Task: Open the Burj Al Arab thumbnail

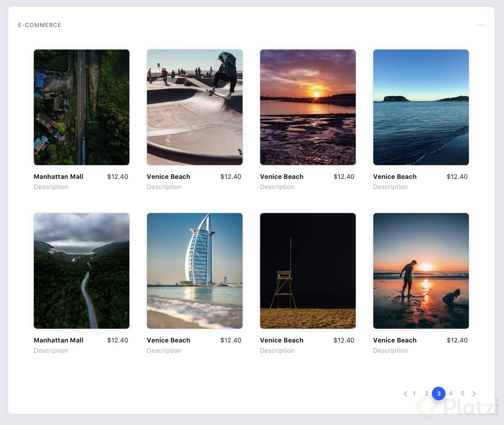Action: [195, 271]
